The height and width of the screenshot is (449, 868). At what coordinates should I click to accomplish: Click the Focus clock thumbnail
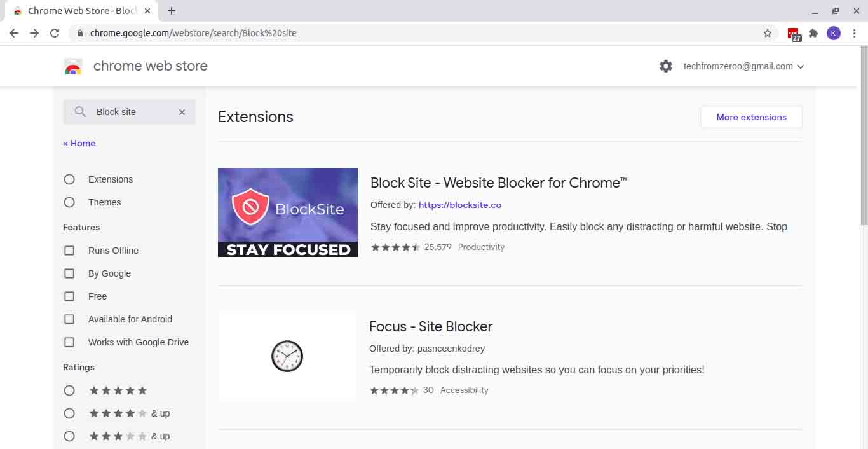[x=287, y=356]
